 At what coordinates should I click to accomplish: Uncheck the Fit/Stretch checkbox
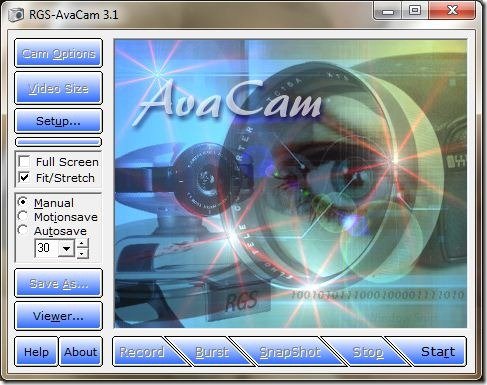[24, 177]
